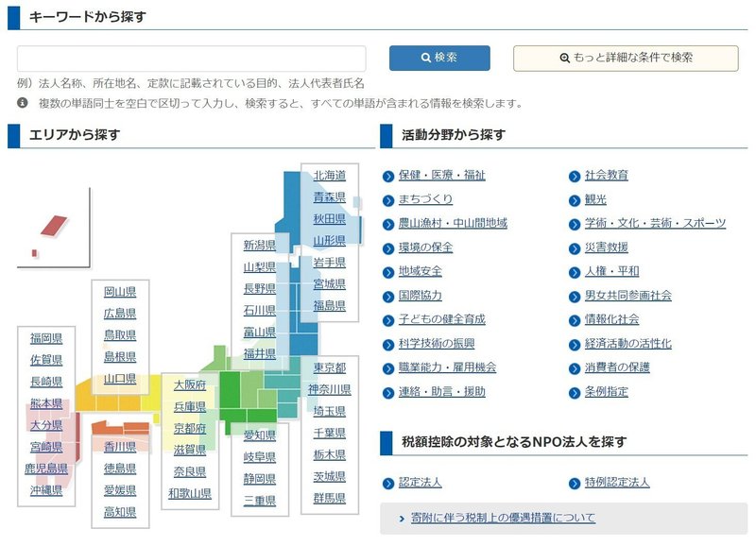Screen dimensions: 756x546
Task: Open もっと詳細な条件で検索 advanced search
Action: [626, 59]
